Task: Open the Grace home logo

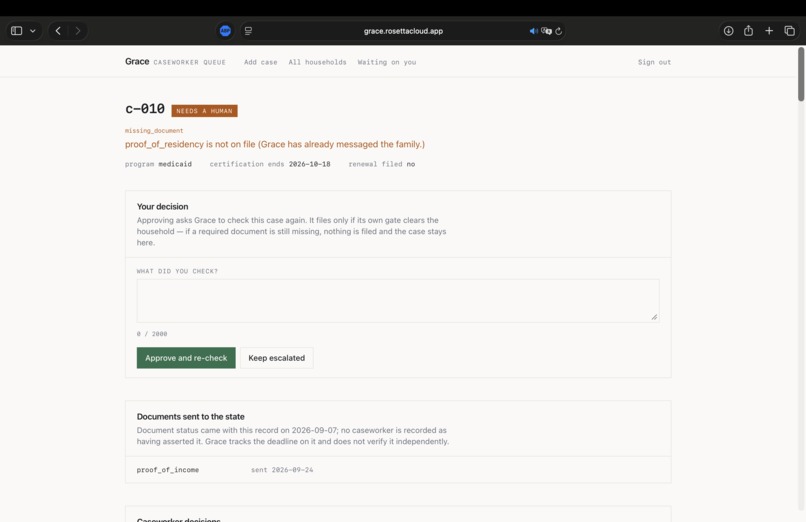Action: [x=137, y=62]
